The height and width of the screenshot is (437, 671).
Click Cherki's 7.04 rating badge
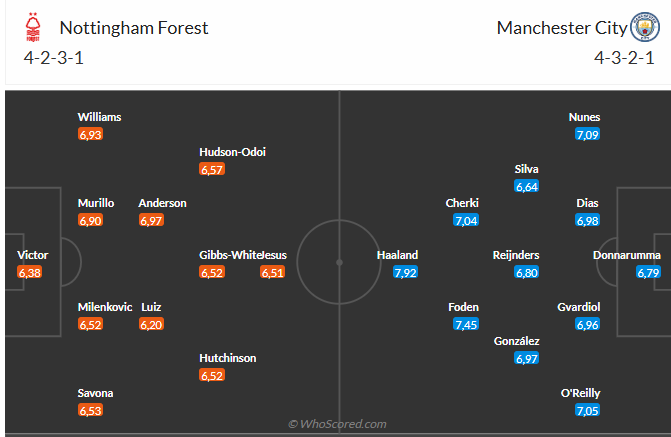click(x=466, y=220)
